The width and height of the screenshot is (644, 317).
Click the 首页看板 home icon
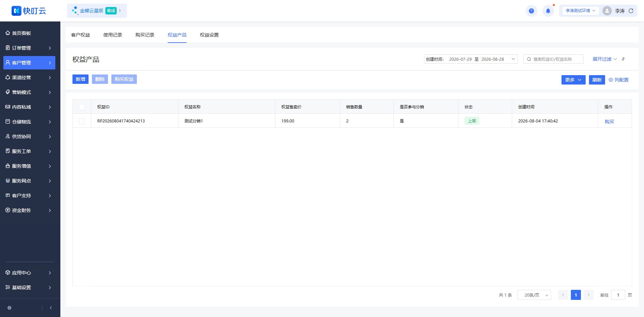[x=8, y=33]
